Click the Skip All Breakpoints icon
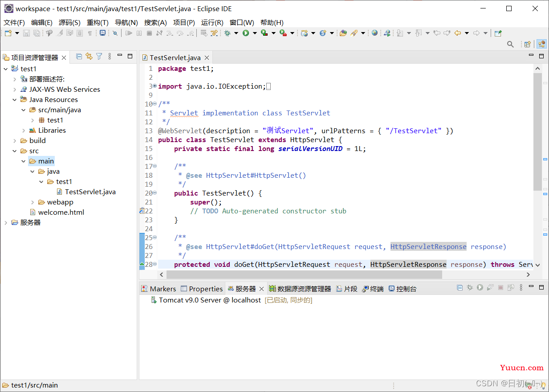This screenshot has height=392, width=549. (115, 33)
